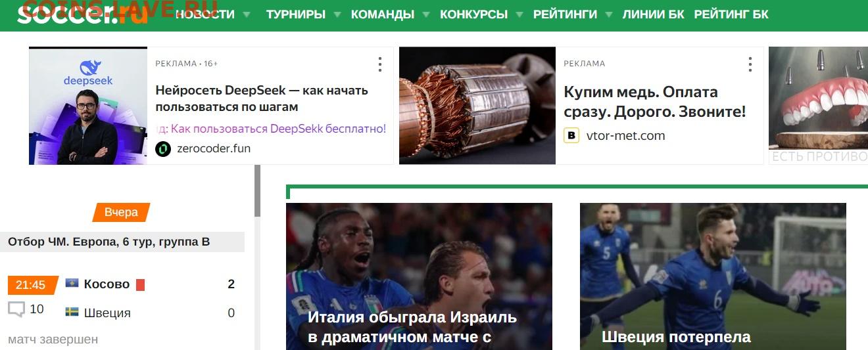Click the sidebar vertical scrollbar thumb
Image resolution: width=868 pixels, height=350 pixels.
(x=258, y=190)
